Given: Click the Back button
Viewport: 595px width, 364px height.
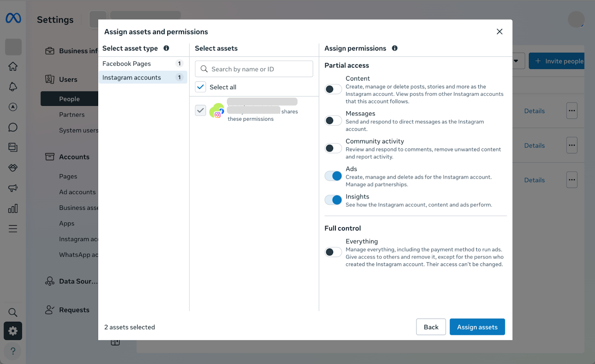Looking at the screenshot, I should 431,327.
